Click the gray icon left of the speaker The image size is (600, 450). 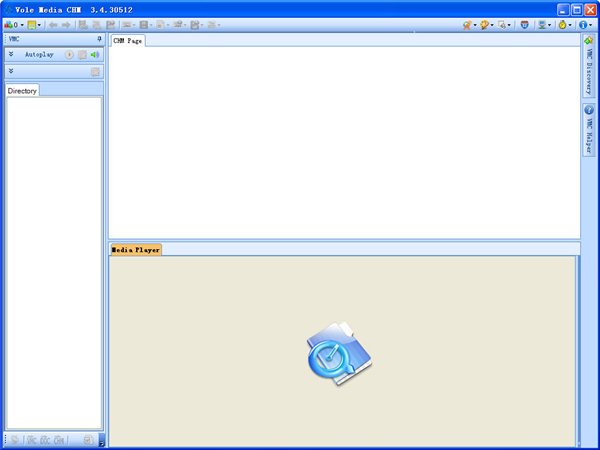(x=82, y=55)
